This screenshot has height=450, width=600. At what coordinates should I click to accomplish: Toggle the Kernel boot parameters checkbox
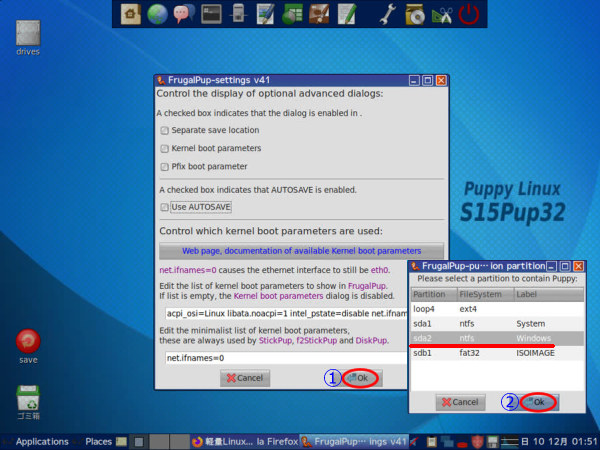click(x=165, y=148)
